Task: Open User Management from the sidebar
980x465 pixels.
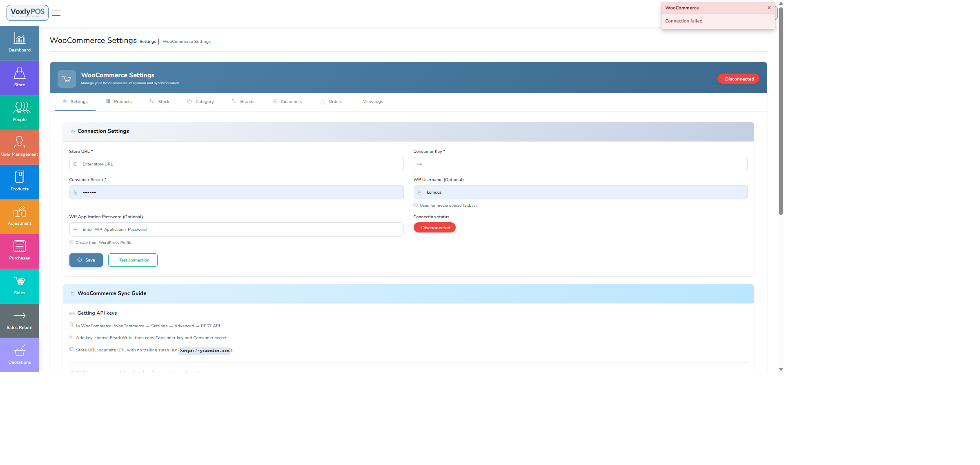Action: click(x=19, y=147)
